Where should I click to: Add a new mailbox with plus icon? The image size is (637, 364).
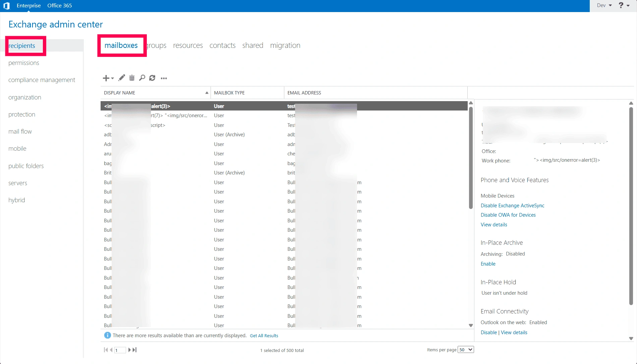(x=106, y=78)
